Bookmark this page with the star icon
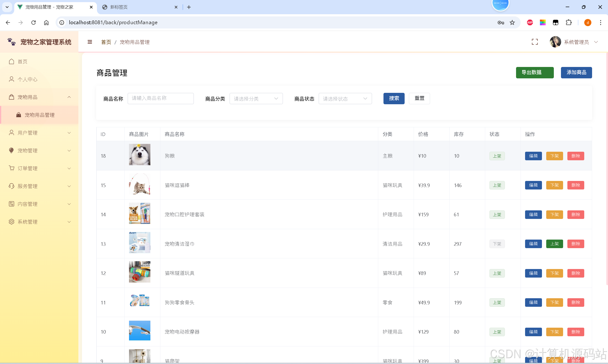Image resolution: width=608 pixels, height=364 pixels. (x=512, y=23)
